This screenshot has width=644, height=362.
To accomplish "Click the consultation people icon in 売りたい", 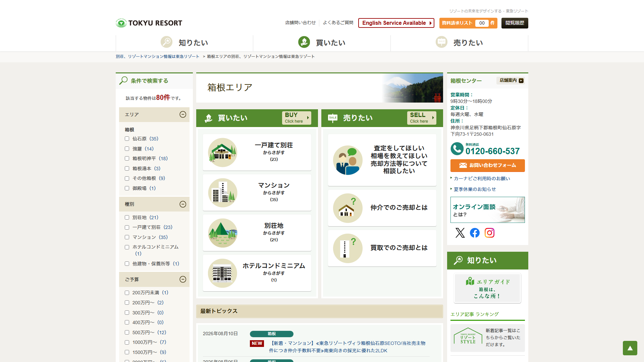I will pos(347,160).
